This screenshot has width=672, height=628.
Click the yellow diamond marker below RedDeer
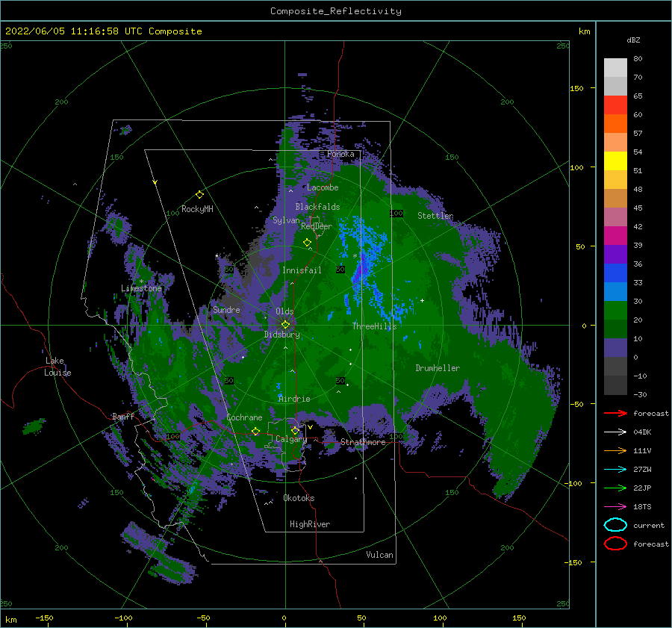[307, 243]
